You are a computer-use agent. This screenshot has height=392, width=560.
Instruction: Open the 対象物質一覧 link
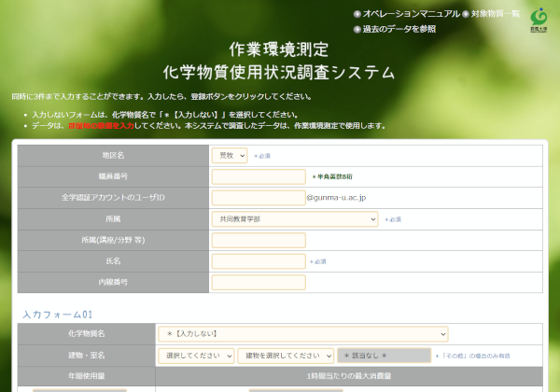click(x=496, y=14)
